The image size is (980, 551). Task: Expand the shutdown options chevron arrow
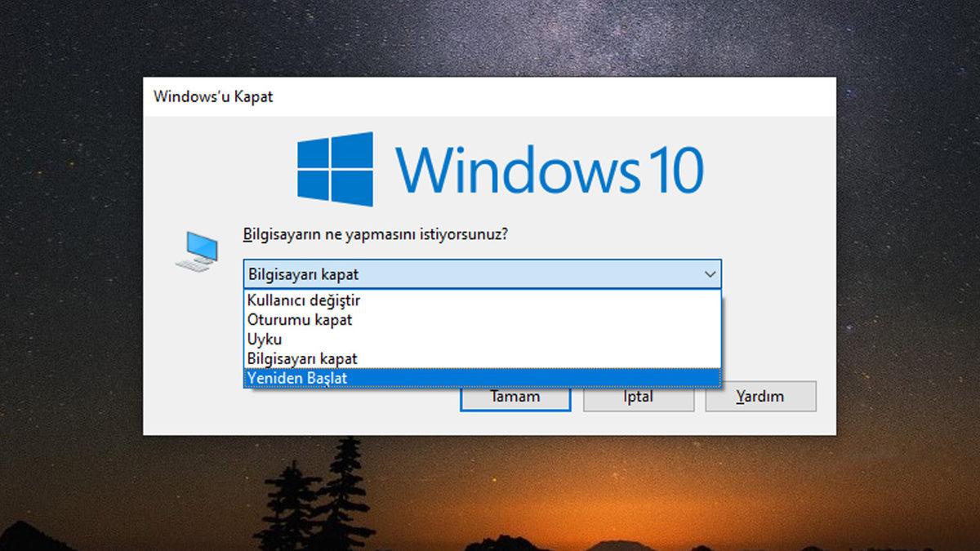tap(710, 274)
